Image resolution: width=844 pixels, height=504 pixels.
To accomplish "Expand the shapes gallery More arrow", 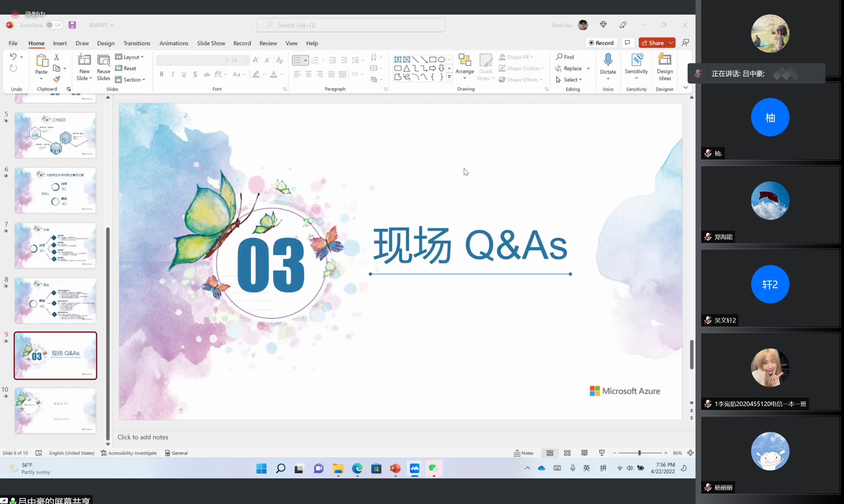I will 449,77.
